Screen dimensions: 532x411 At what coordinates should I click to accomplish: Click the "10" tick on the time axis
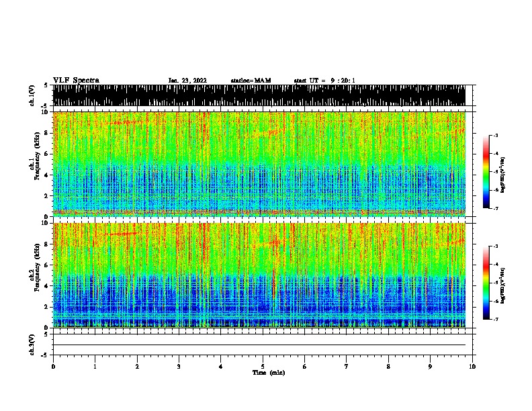pos(472,367)
